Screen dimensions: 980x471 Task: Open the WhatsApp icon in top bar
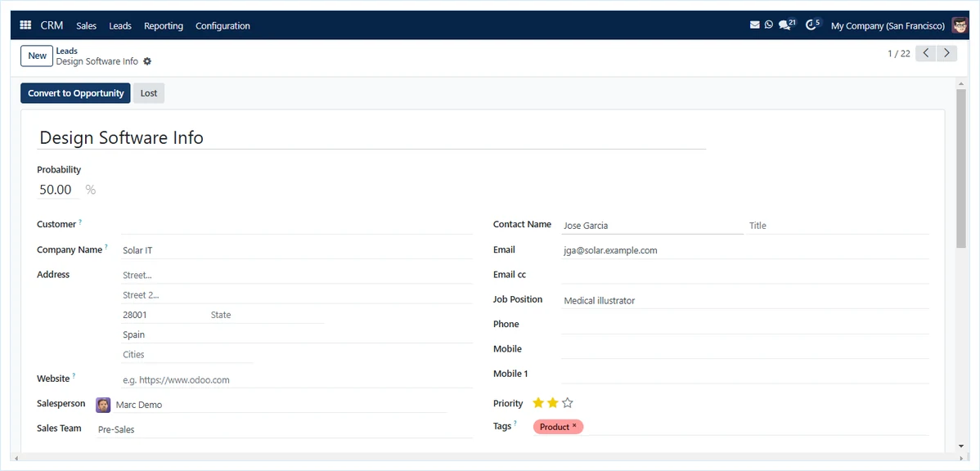pyautogui.click(x=769, y=25)
